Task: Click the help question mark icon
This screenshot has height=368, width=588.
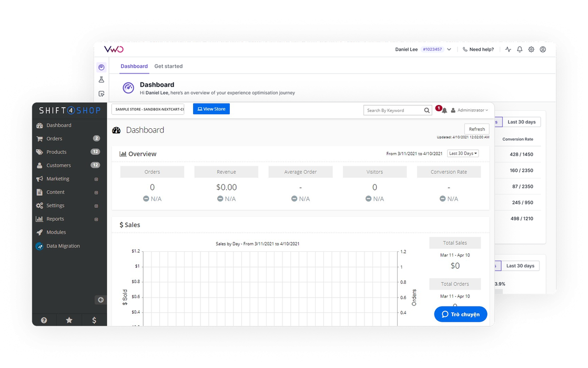Action: (44, 320)
